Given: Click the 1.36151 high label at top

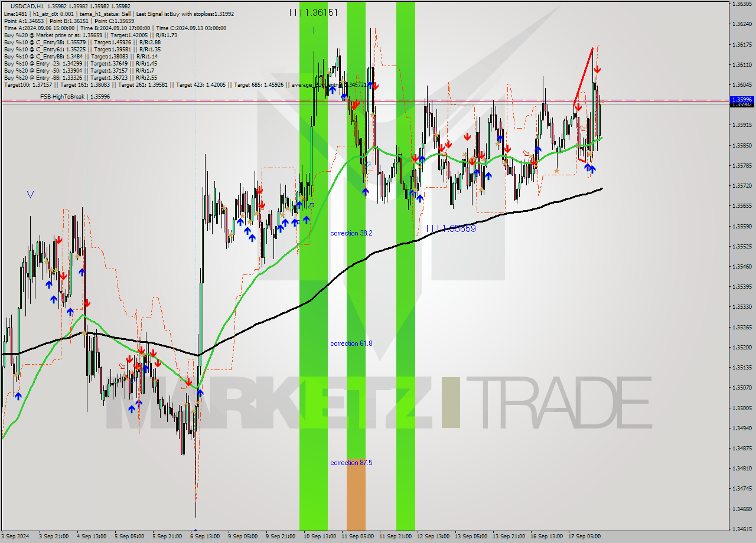Looking at the screenshot, I should [314, 12].
